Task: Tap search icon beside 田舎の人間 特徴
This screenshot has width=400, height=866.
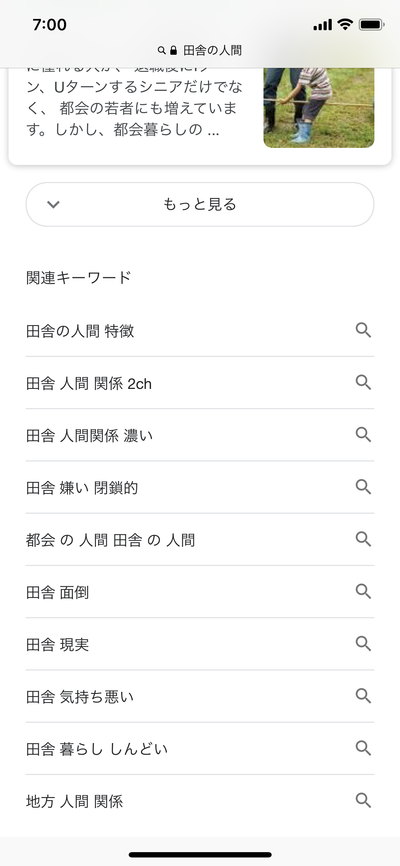Action: point(363,330)
